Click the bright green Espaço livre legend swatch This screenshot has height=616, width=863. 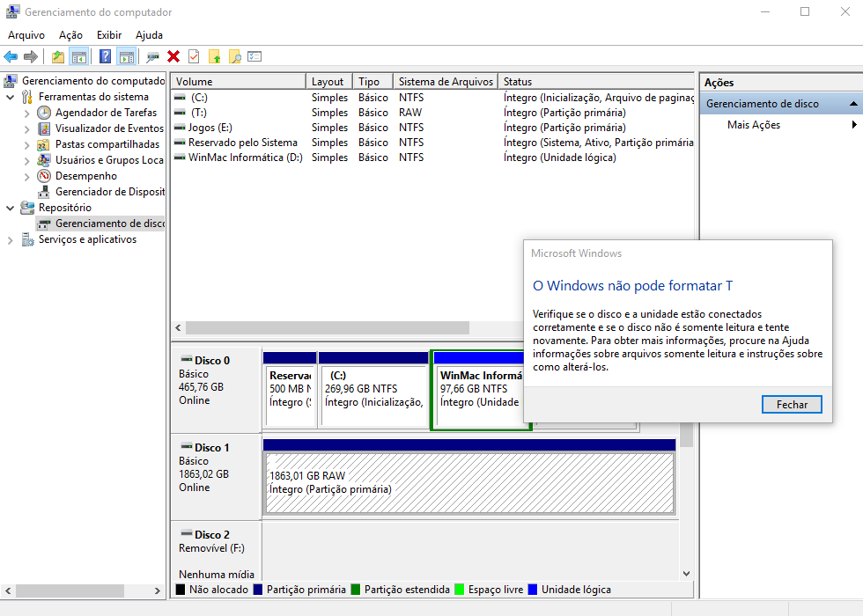460,589
